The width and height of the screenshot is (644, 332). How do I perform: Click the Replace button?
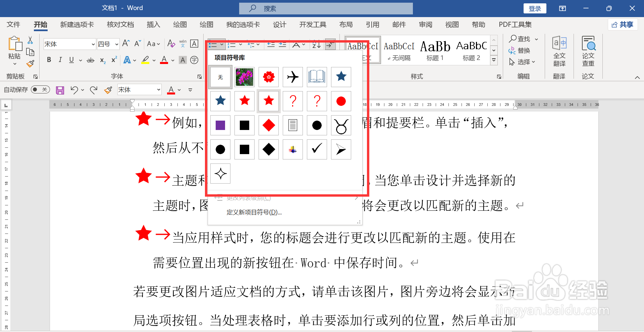pyautogui.click(x=519, y=51)
